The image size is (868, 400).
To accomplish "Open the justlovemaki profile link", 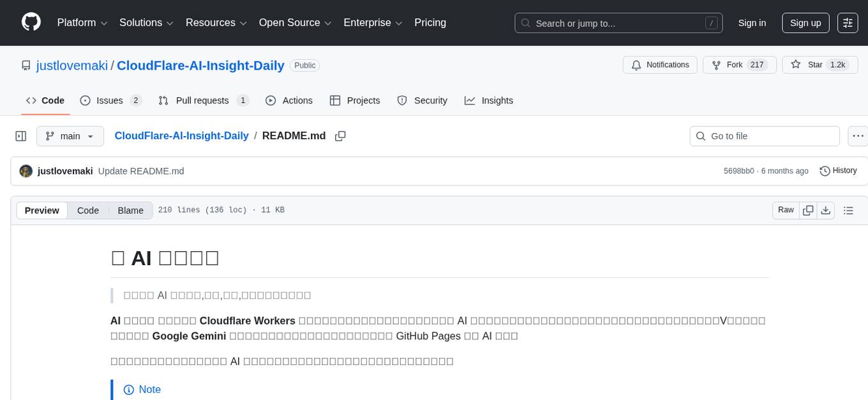I will coord(71,65).
